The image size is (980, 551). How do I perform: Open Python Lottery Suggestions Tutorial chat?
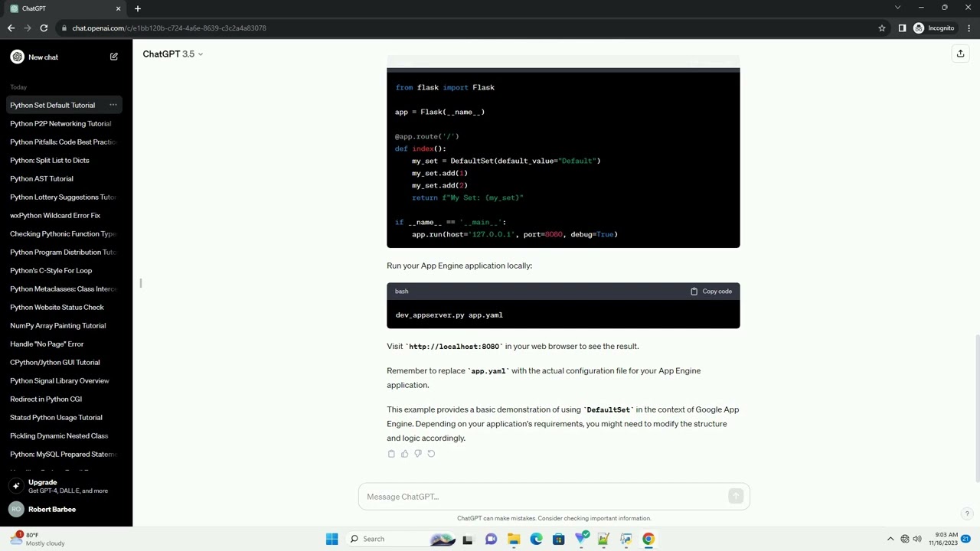(x=63, y=197)
